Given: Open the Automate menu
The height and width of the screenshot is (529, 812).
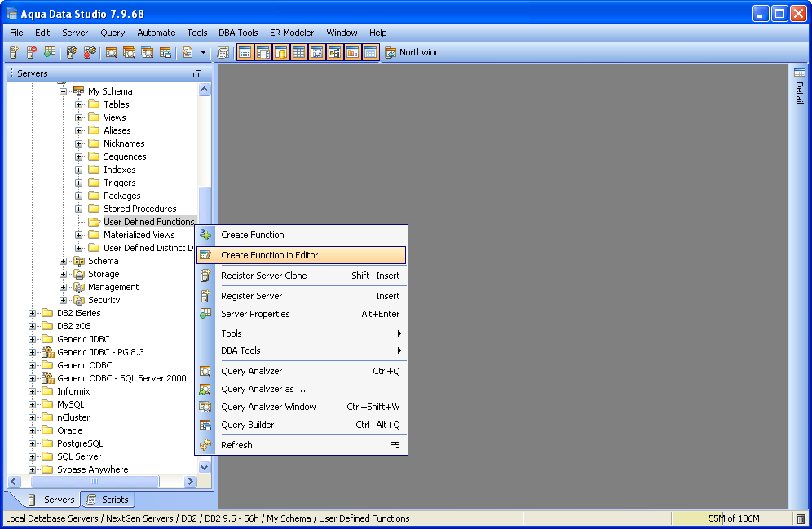Looking at the screenshot, I should (156, 33).
